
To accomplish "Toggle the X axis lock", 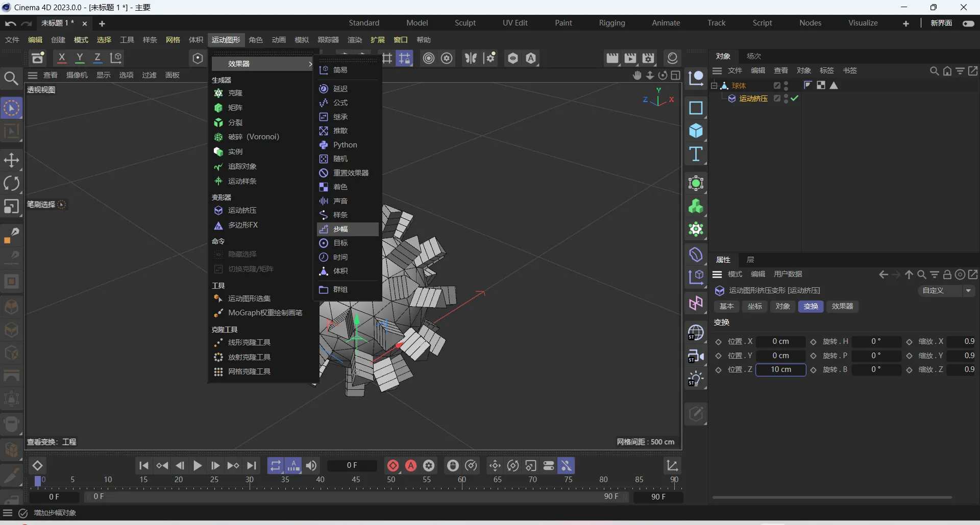I will (x=62, y=58).
